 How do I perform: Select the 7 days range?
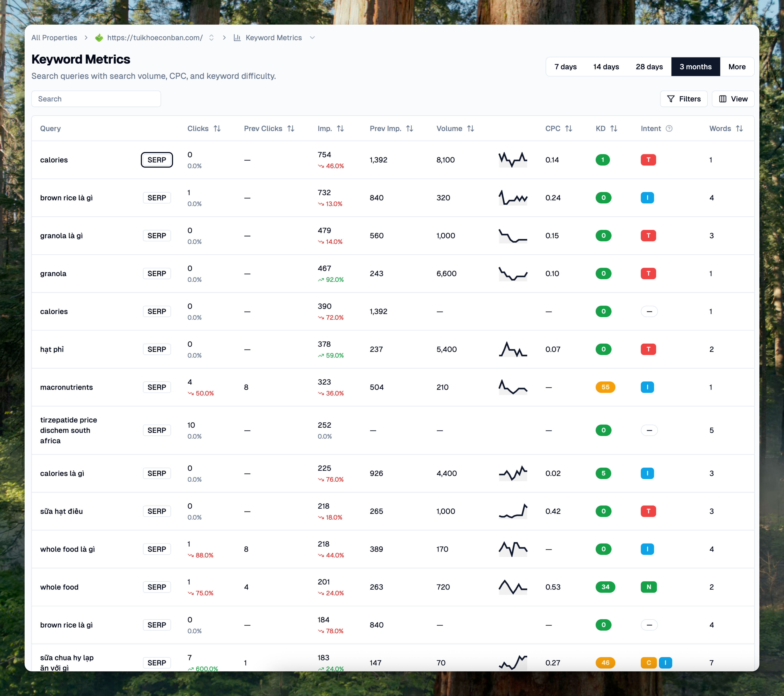click(x=565, y=67)
